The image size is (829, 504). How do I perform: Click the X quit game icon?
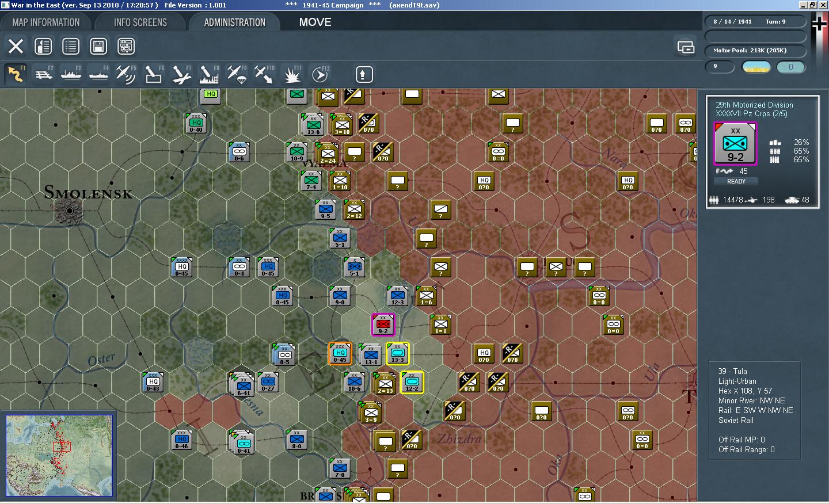click(x=16, y=46)
